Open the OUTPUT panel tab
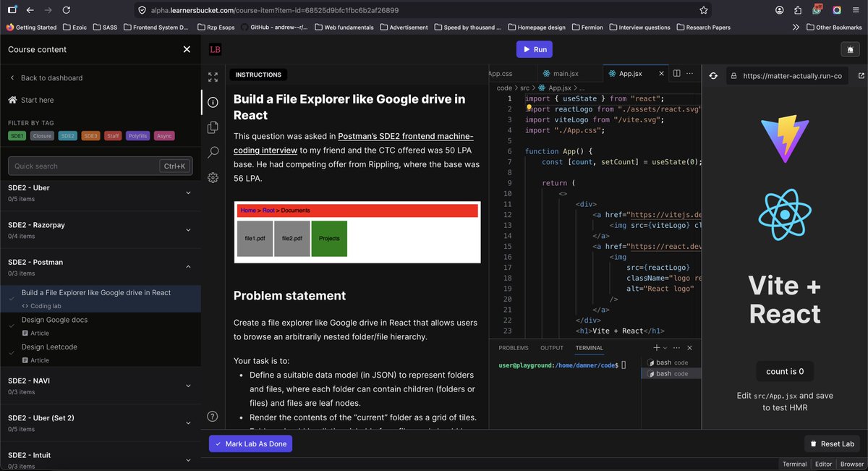The width and height of the screenshot is (868, 471). pos(552,348)
